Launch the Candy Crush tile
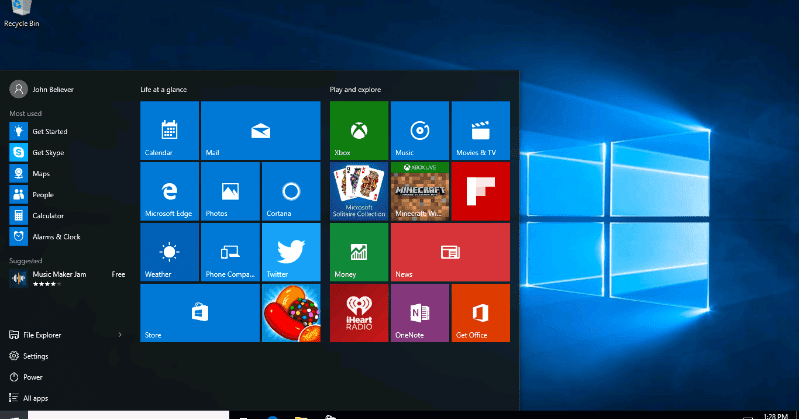 click(x=291, y=312)
